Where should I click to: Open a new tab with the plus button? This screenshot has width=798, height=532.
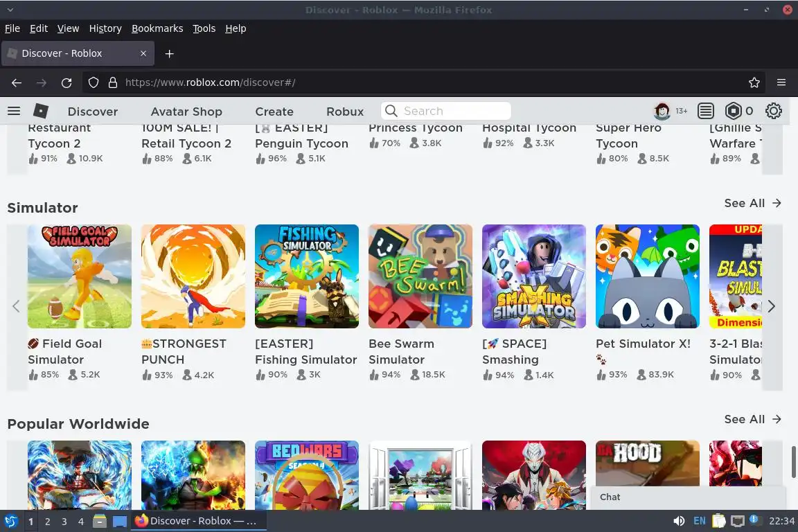170,53
